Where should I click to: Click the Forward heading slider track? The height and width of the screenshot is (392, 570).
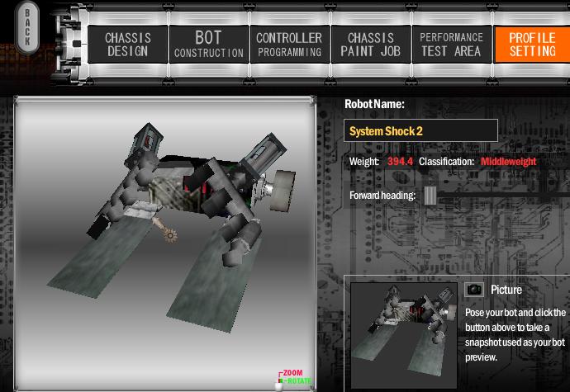[x=503, y=195]
